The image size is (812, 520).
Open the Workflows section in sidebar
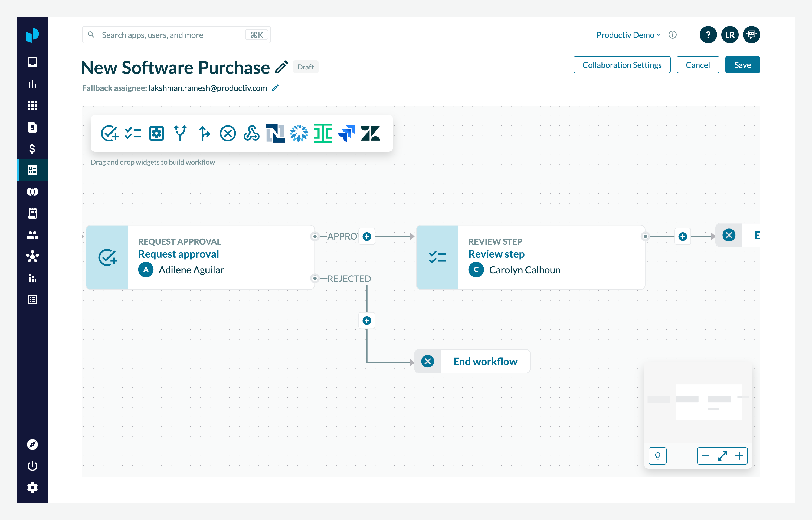click(x=32, y=170)
